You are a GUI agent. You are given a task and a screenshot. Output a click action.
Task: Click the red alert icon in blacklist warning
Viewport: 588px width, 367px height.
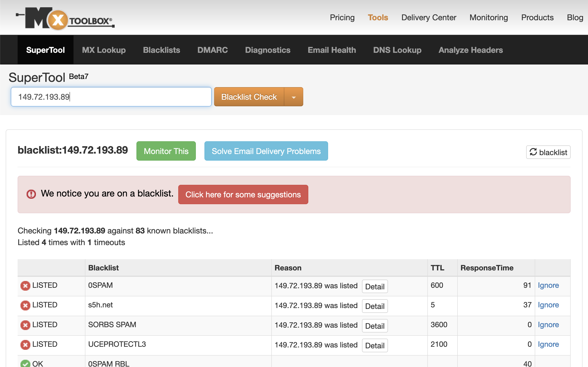click(x=31, y=194)
